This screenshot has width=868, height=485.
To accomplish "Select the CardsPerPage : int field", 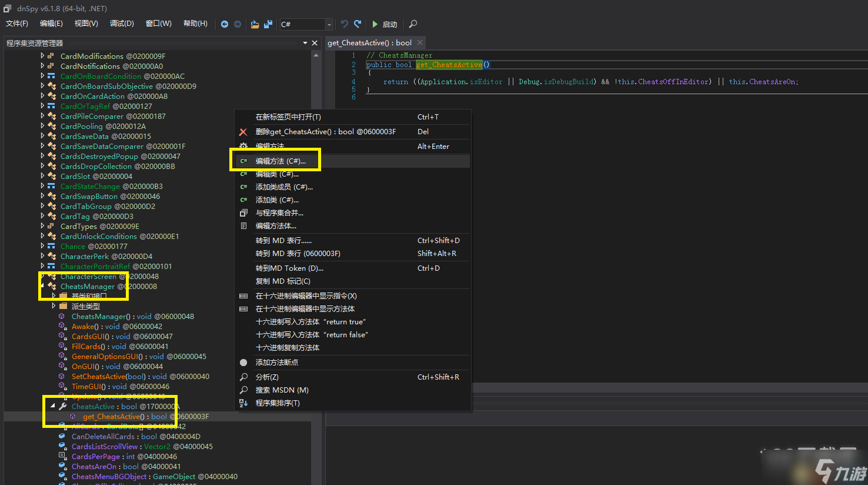I will (x=124, y=456).
